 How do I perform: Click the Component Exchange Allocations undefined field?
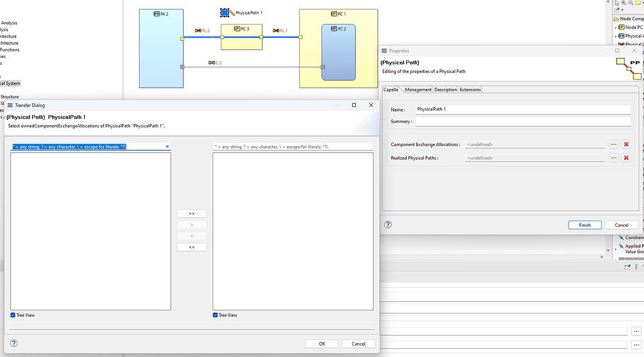535,144
